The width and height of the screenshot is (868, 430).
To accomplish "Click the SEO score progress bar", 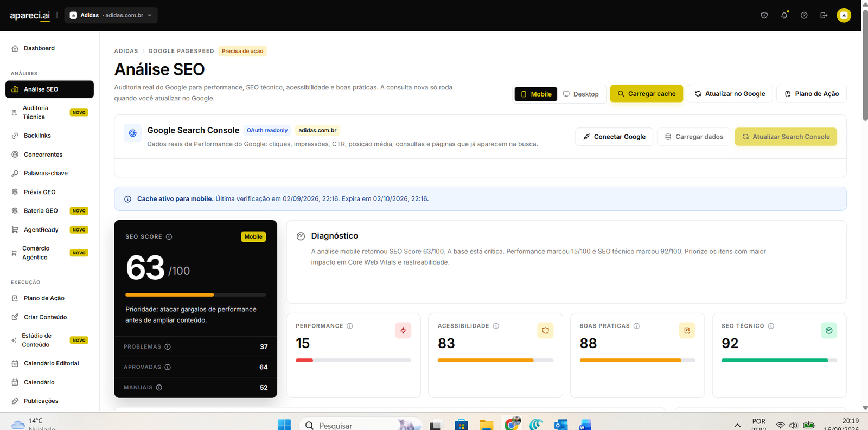I will (196, 295).
